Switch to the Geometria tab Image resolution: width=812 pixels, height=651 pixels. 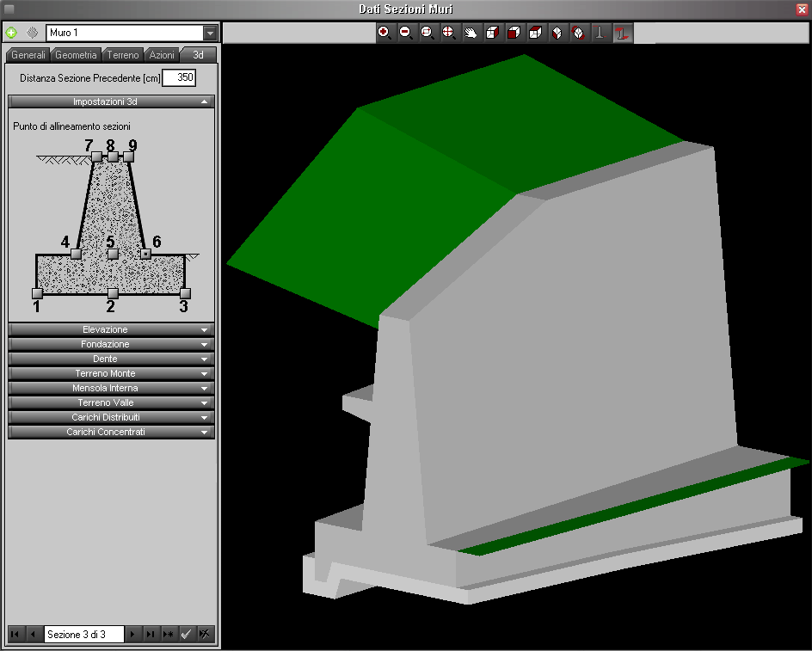pyautogui.click(x=76, y=55)
